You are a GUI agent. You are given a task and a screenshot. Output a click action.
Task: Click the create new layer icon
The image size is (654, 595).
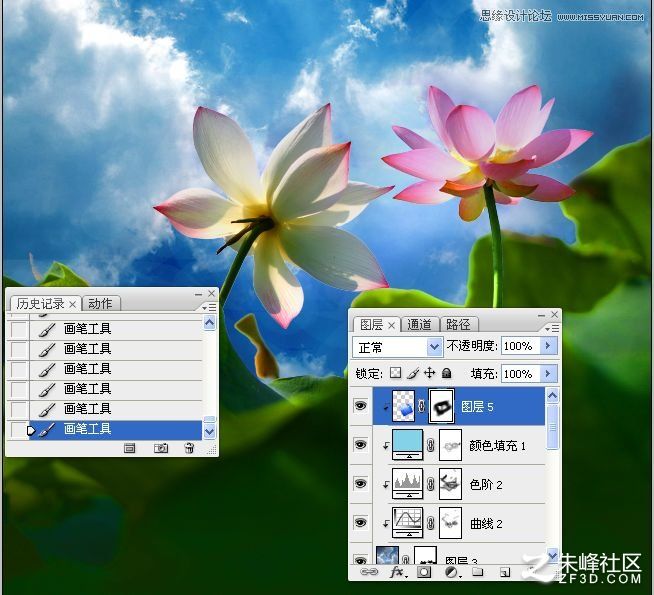pos(505,572)
